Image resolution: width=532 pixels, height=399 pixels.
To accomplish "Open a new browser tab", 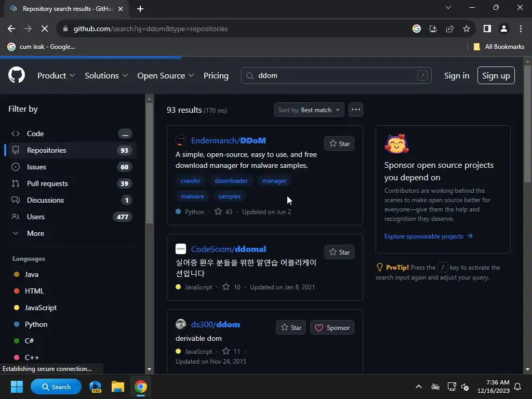I will tap(140, 9).
